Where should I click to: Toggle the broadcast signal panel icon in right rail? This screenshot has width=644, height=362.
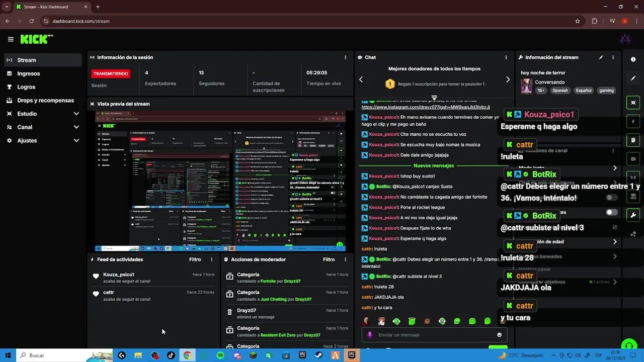(633, 177)
